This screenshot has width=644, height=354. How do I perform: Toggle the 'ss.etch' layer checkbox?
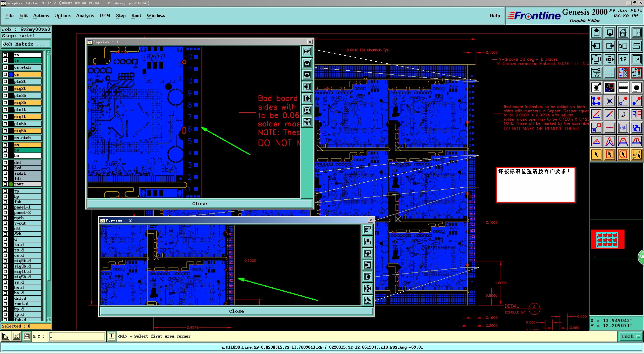pyautogui.click(x=5, y=138)
